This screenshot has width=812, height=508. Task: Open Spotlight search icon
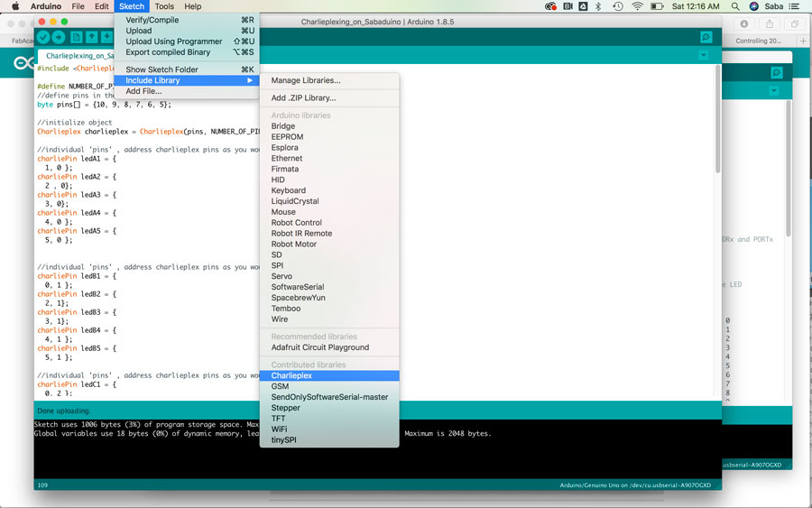(734, 6)
